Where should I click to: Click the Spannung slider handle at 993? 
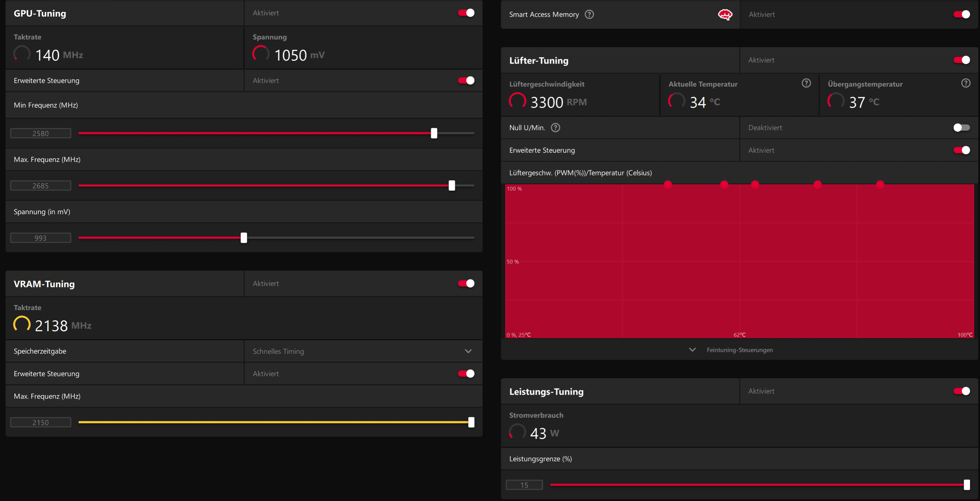point(244,238)
